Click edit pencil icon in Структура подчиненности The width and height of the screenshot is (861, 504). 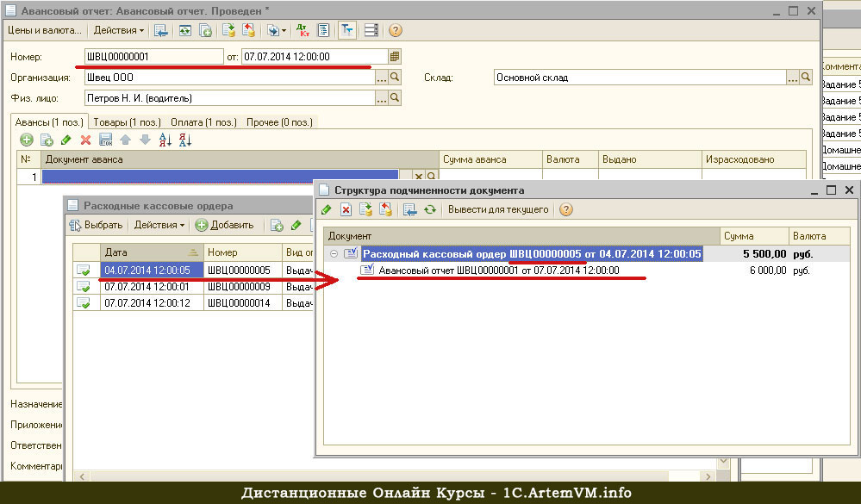click(x=327, y=209)
